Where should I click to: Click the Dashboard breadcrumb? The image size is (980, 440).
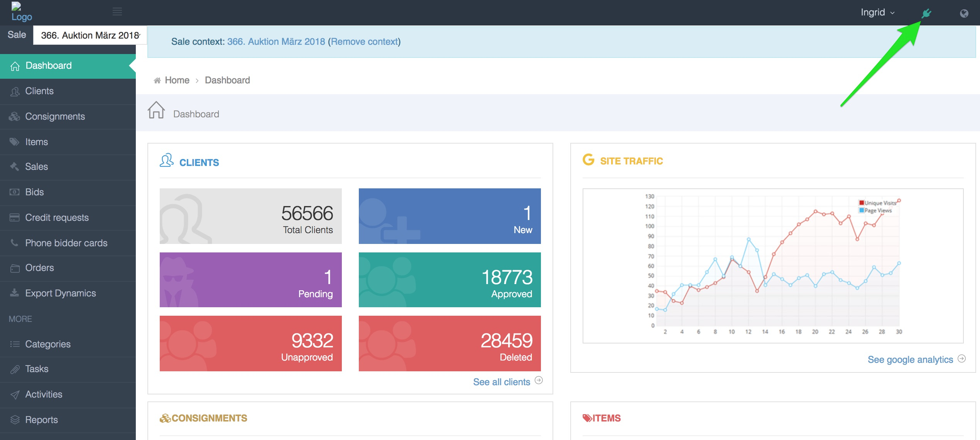[227, 80]
